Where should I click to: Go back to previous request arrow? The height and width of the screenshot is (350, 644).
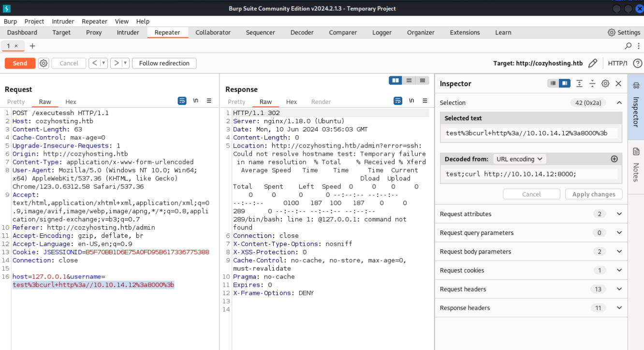click(x=94, y=63)
